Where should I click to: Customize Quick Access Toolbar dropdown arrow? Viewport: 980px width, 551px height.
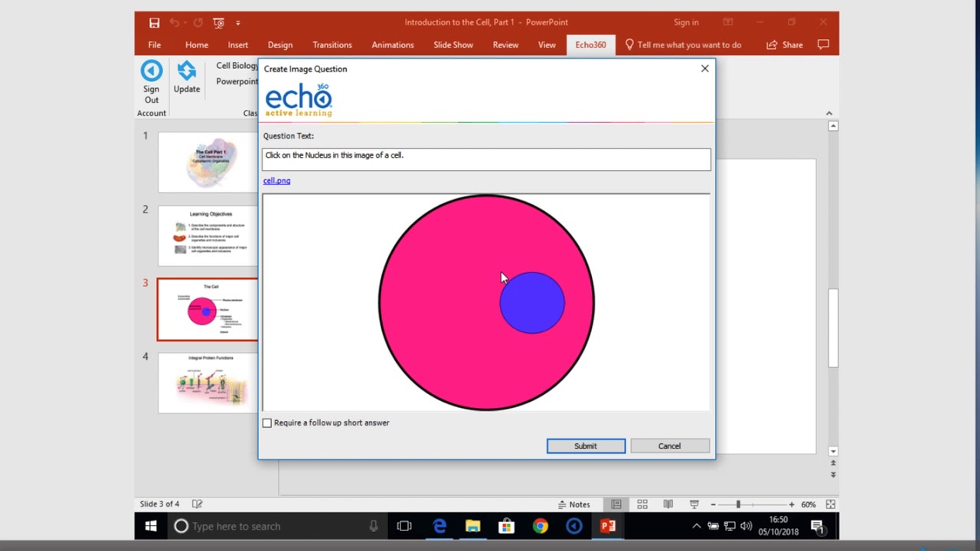point(238,23)
